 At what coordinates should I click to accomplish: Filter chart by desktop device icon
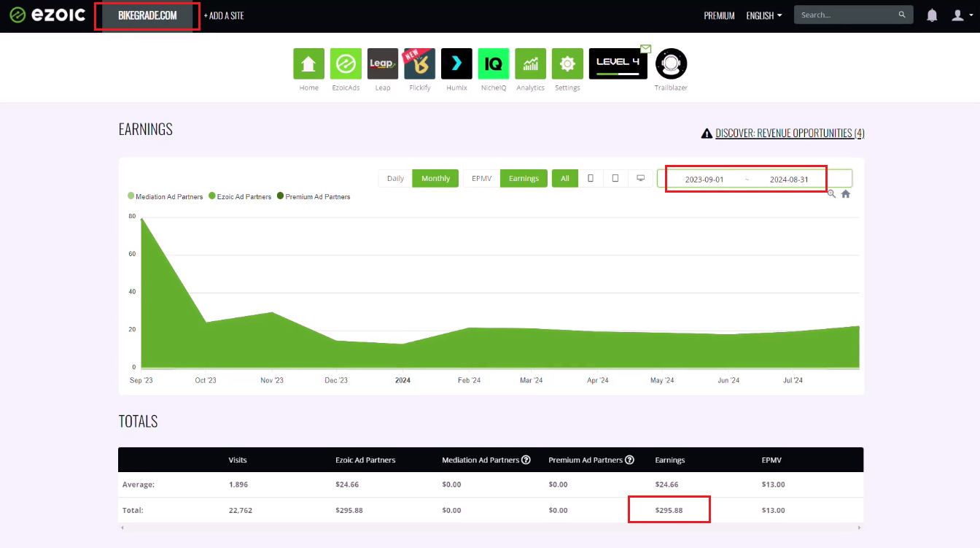[x=640, y=178]
